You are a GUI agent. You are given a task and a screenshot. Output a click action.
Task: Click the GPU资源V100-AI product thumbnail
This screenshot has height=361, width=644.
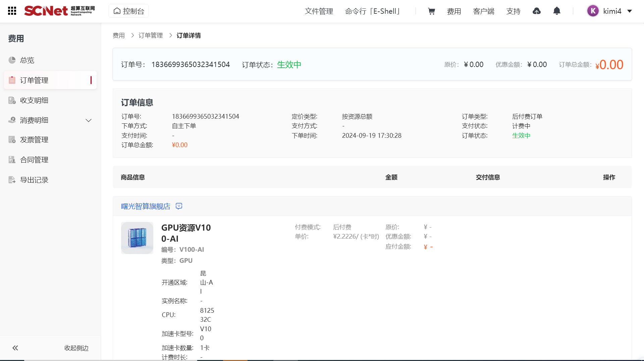click(x=137, y=238)
